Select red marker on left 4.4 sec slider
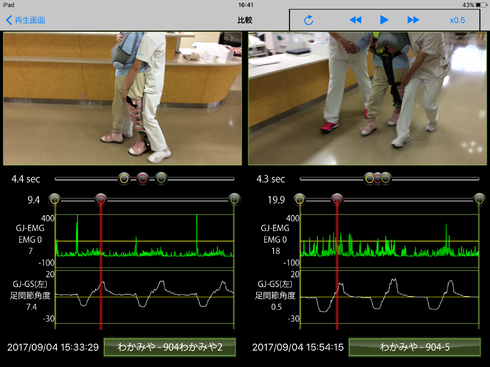The height and width of the screenshot is (367, 490). point(143,179)
